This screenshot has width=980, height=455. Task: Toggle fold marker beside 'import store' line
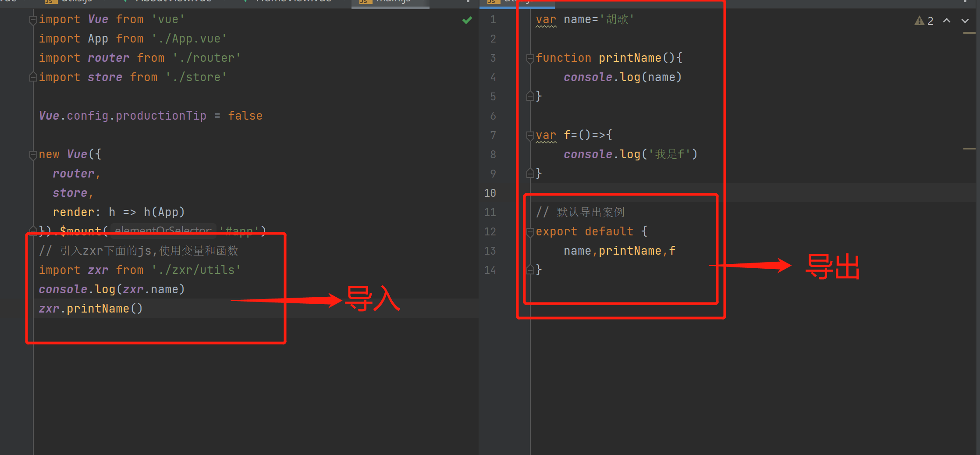coord(33,77)
